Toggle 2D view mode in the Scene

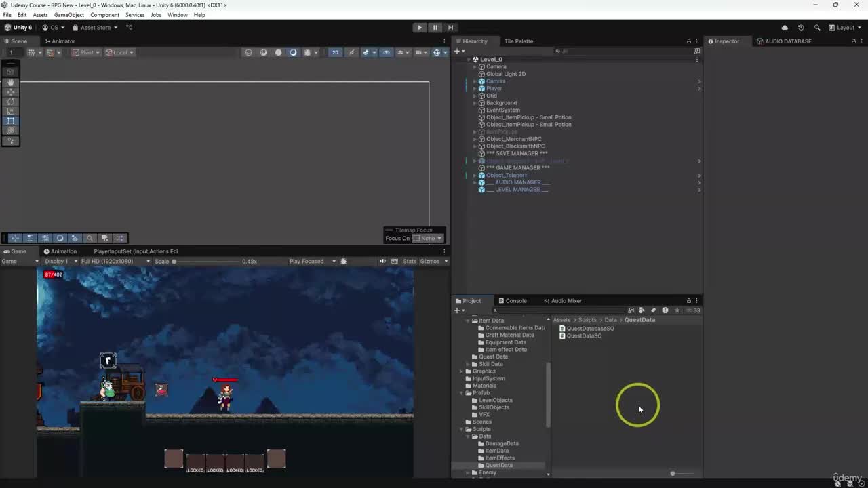(x=335, y=52)
